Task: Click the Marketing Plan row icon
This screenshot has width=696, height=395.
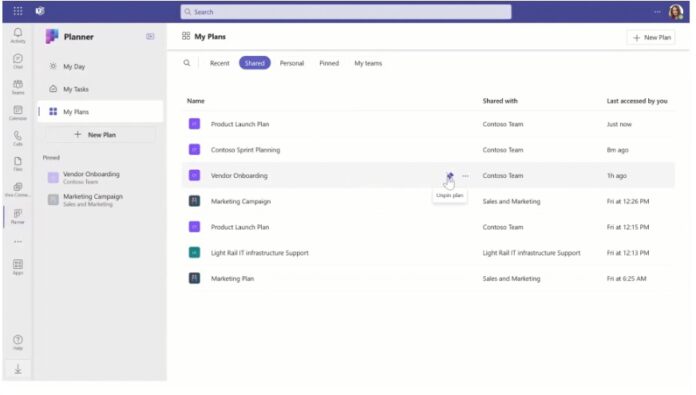Action: [x=194, y=278]
